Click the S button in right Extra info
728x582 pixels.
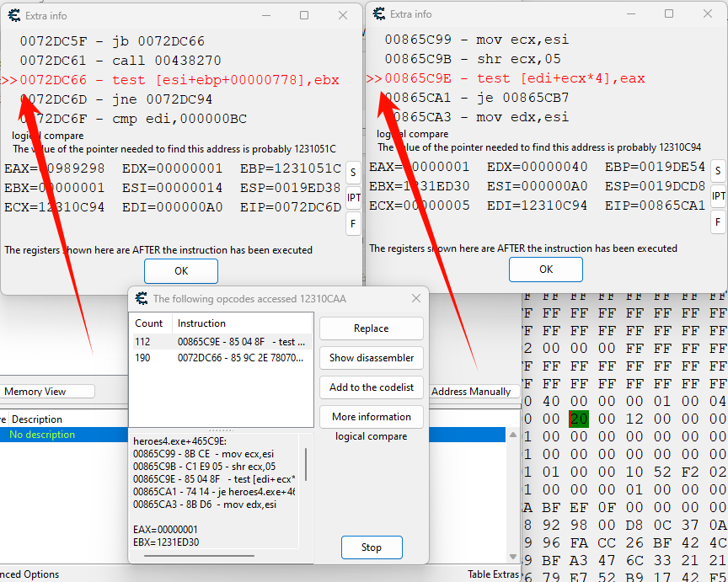click(718, 171)
